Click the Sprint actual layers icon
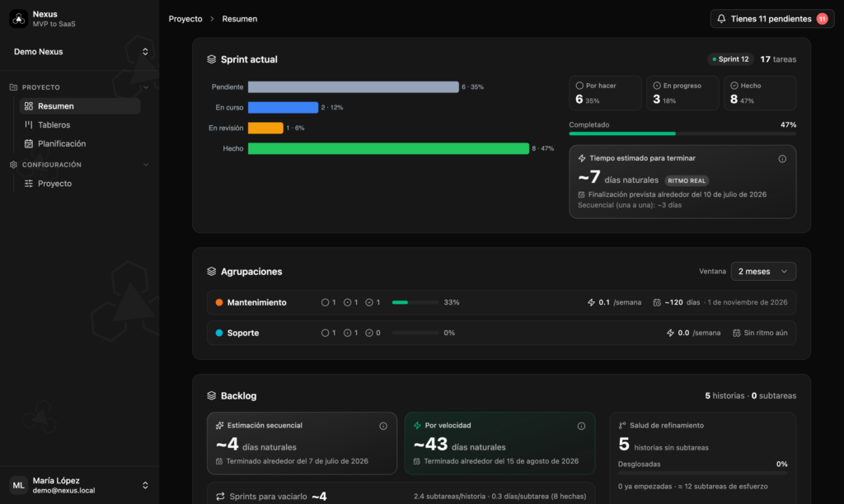844x504 pixels. tap(212, 59)
